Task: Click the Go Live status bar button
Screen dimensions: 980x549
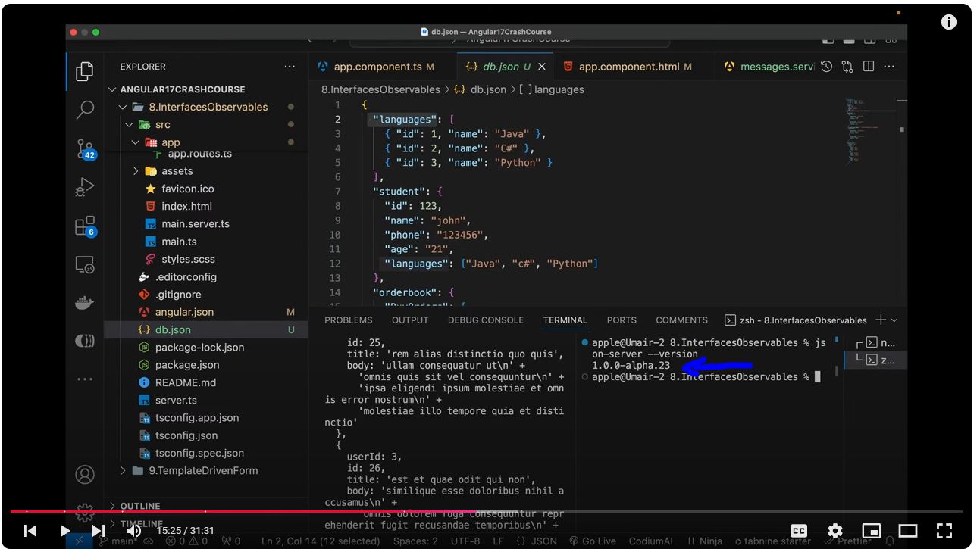Action: [592, 541]
